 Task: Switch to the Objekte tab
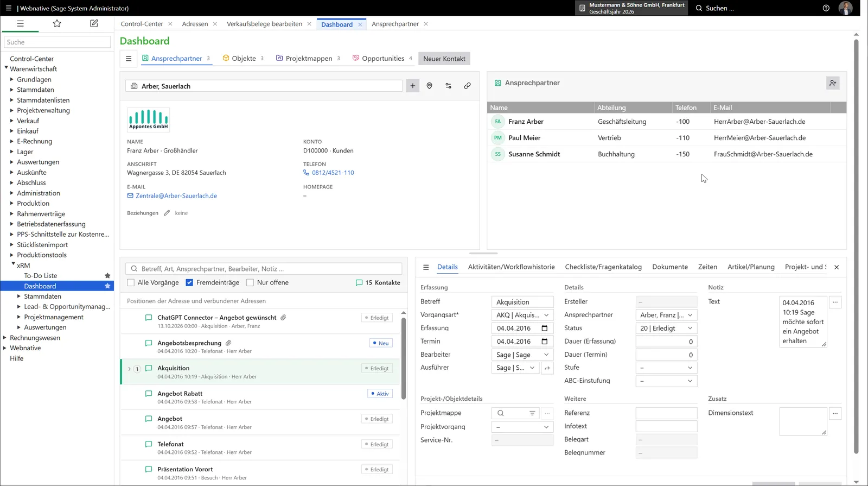click(x=243, y=59)
